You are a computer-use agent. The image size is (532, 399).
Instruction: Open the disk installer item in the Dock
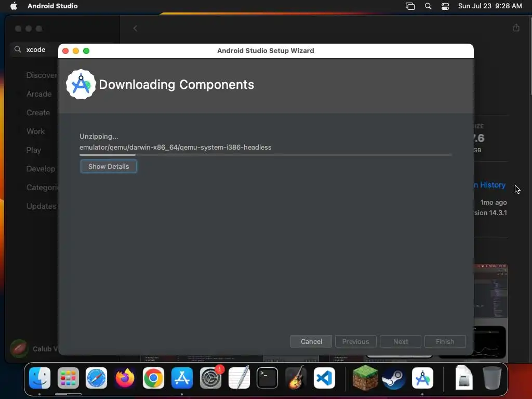click(464, 377)
